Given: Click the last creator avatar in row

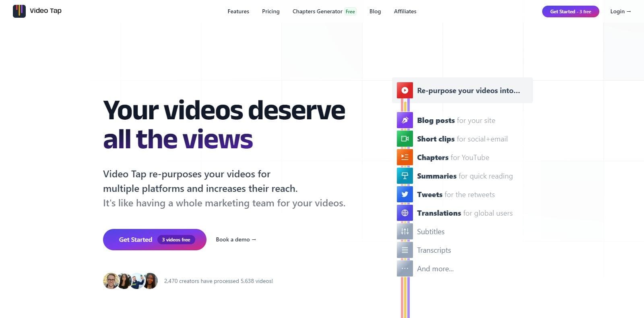Looking at the screenshot, I should (150, 281).
